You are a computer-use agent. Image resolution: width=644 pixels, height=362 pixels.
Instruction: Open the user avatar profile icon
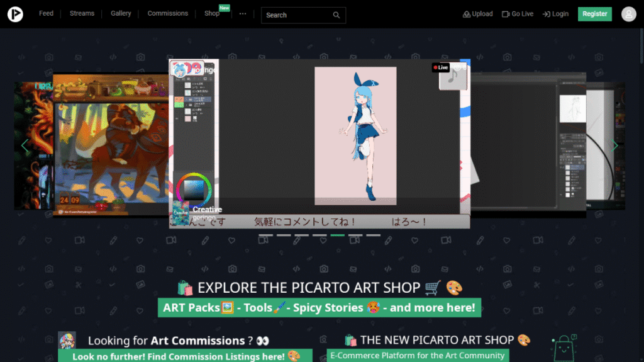(x=628, y=14)
